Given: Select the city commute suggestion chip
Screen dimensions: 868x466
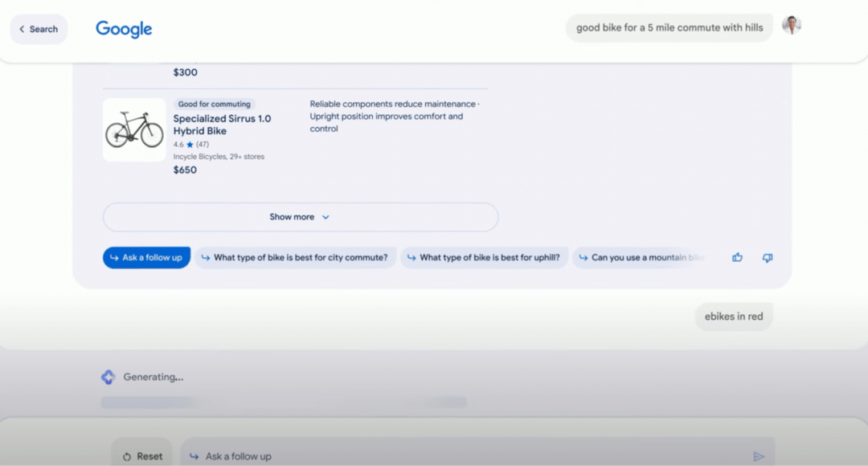Looking at the screenshot, I should coord(295,258).
